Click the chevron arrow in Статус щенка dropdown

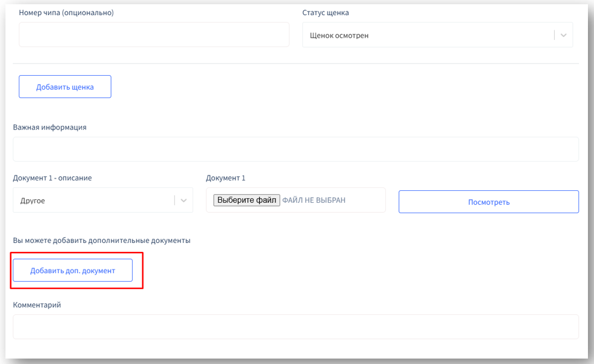[564, 35]
